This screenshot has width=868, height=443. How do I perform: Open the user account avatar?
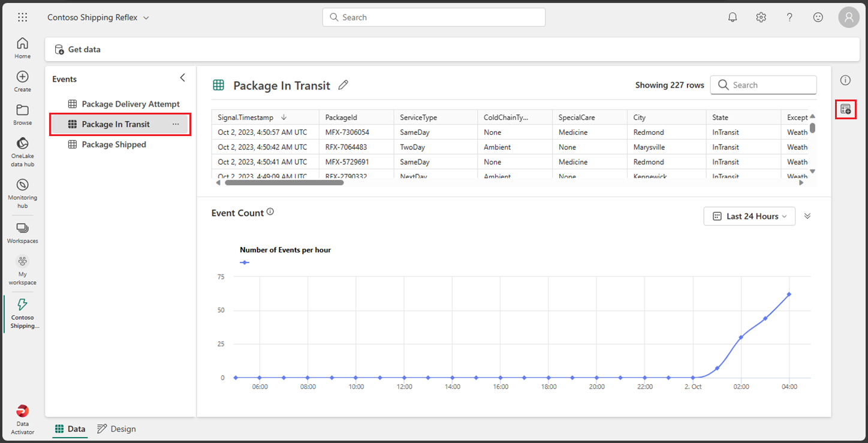[849, 17]
